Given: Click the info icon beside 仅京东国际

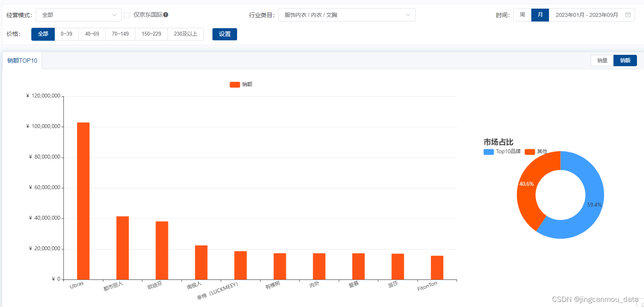Looking at the screenshot, I should click(x=166, y=15).
